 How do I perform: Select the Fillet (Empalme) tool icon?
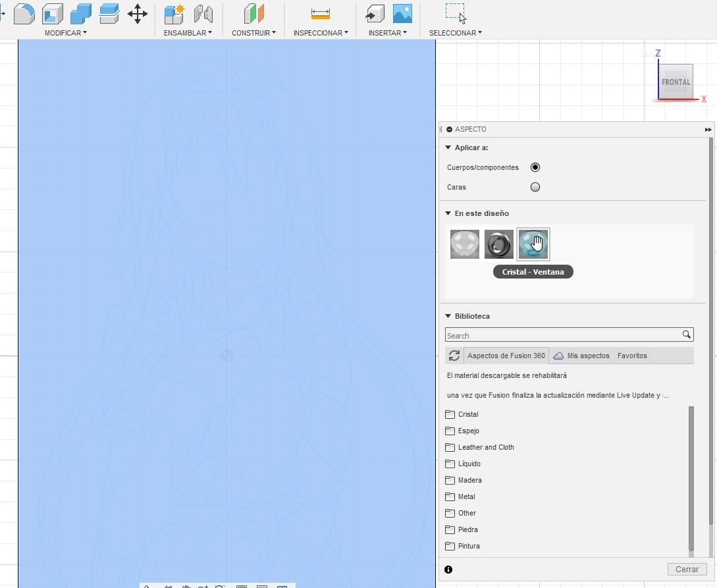24,14
